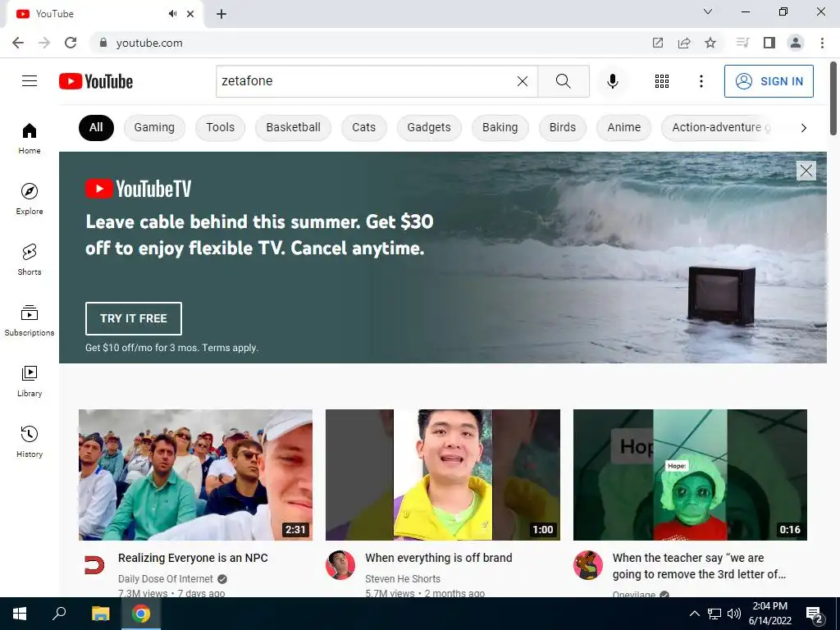Mute the YouTube tab audio icon
Image resolution: width=840 pixels, height=630 pixels.
(x=172, y=14)
